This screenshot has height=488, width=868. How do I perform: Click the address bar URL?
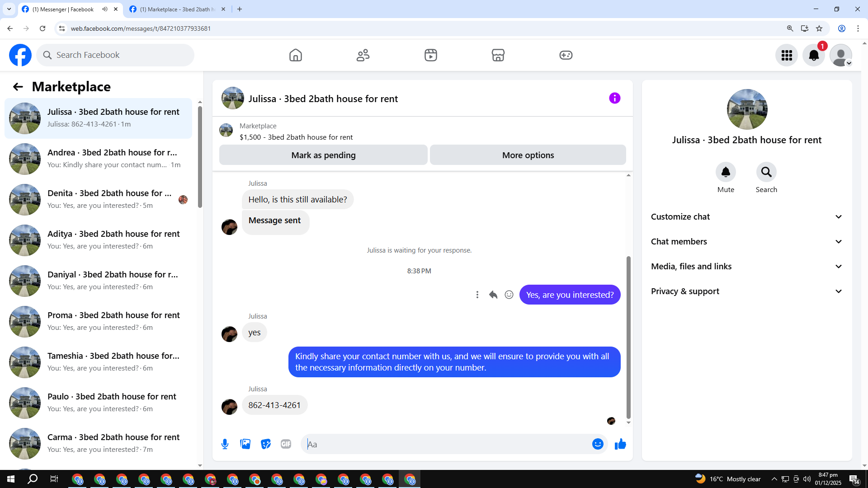pyautogui.click(x=141, y=28)
